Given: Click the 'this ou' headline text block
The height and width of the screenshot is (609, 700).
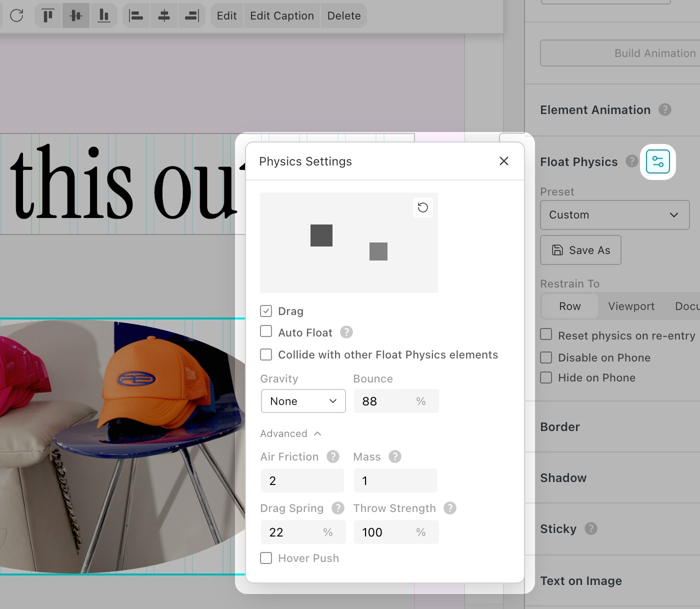Looking at the screenshot, I should [122, 184].
